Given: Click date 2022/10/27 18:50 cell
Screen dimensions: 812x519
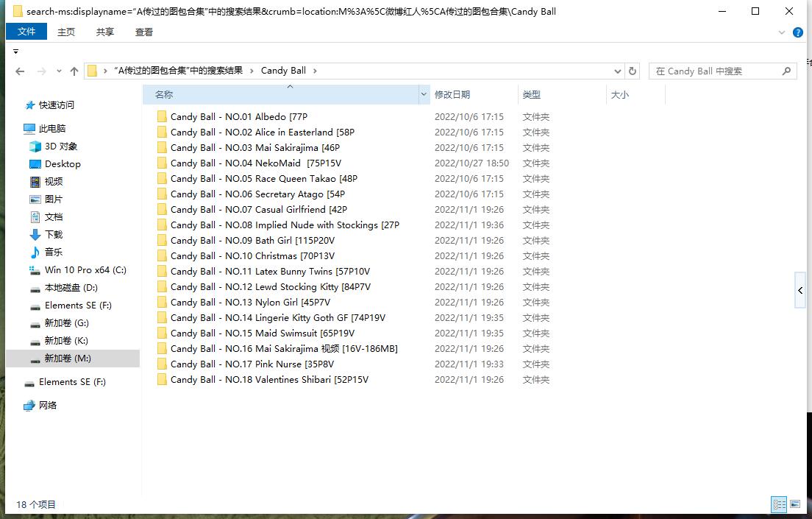Looking at the screenshot, I should pyautogui.click(x=471, y=163).
